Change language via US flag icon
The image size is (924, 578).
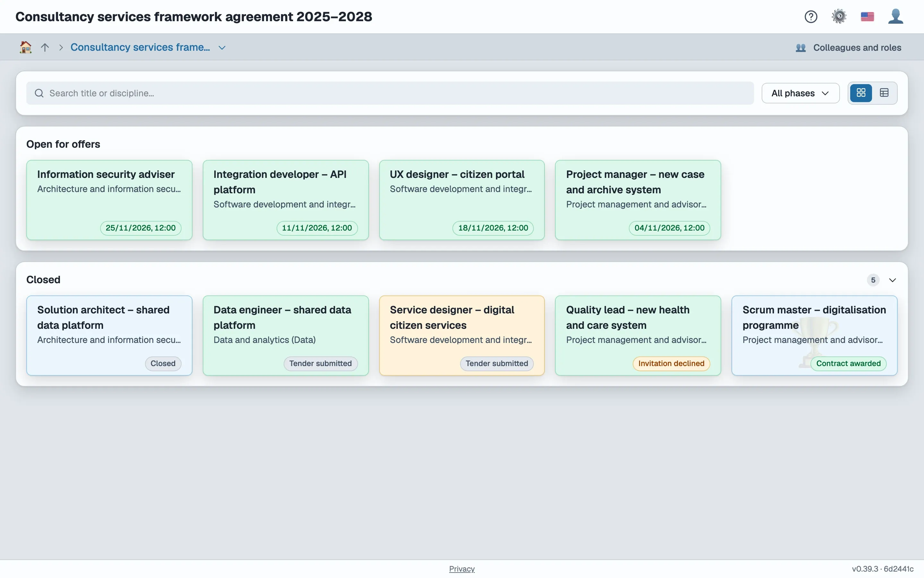[x=867, y=17]
